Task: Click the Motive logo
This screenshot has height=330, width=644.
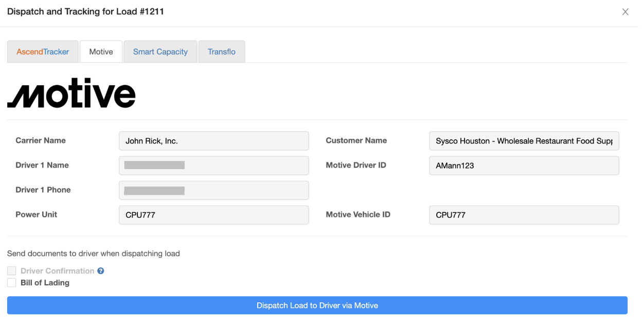Action: pyautogui.click(x=71, y=93)
